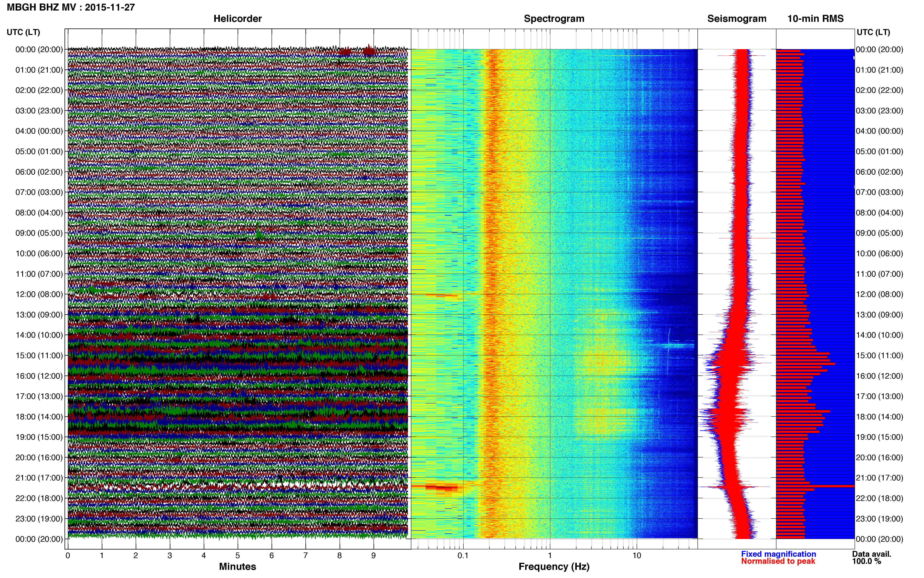Click the right UTC (LT) axis header
Image resolution: width=924 pixels, height=578 pixels.
tap(873, 32)
